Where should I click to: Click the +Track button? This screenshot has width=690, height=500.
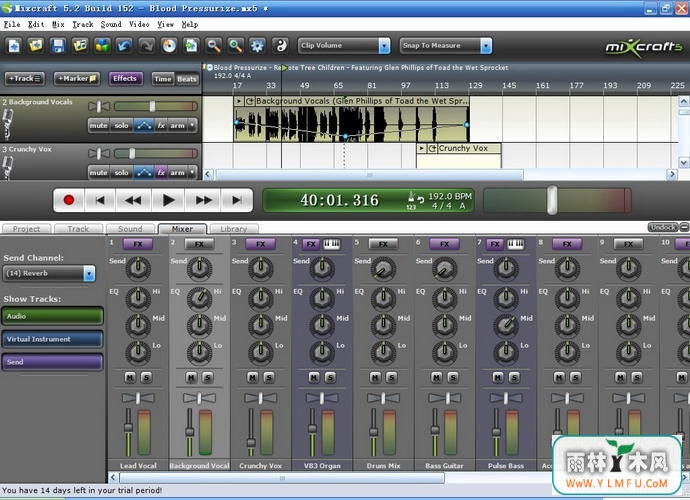coord(25,79)
